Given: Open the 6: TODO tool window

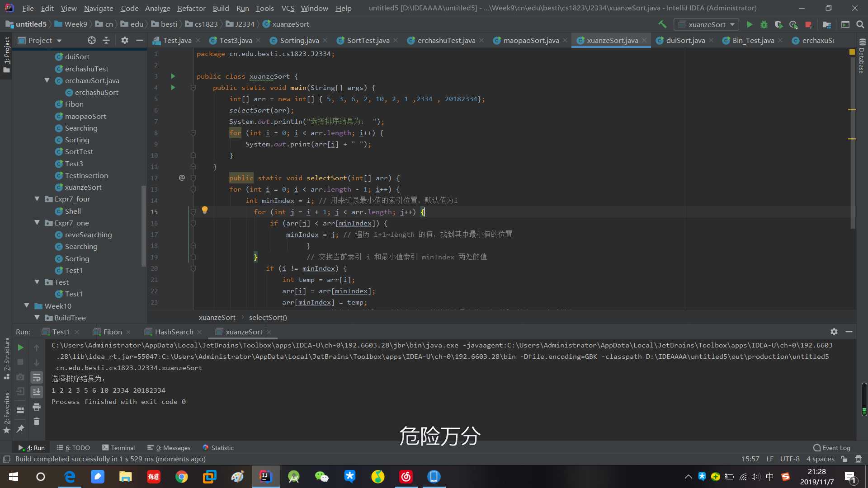Looking at the screenshot, I should pyautogui.click(x=73, y=448).
